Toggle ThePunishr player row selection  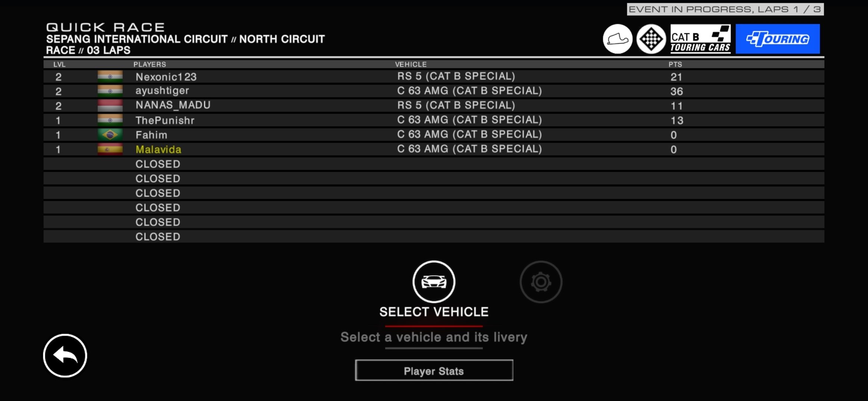[434, 120]
